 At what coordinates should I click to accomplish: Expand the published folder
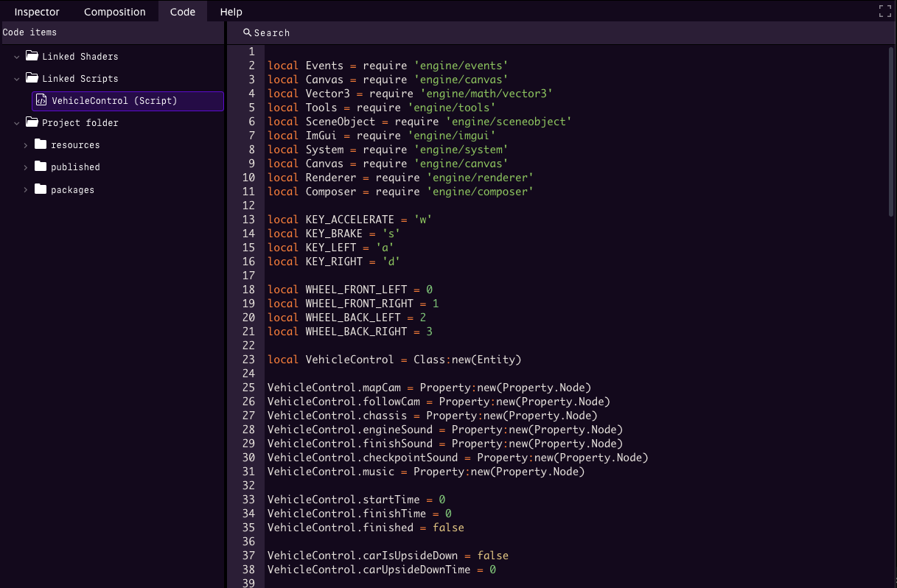coord(25,167)
